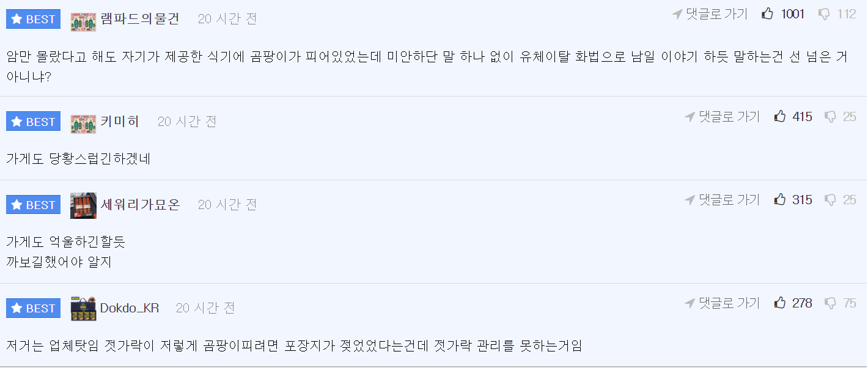
Task: Downvote Dokdo_KR's comment with 75 dislikes
Action: [x=830, y=303]
